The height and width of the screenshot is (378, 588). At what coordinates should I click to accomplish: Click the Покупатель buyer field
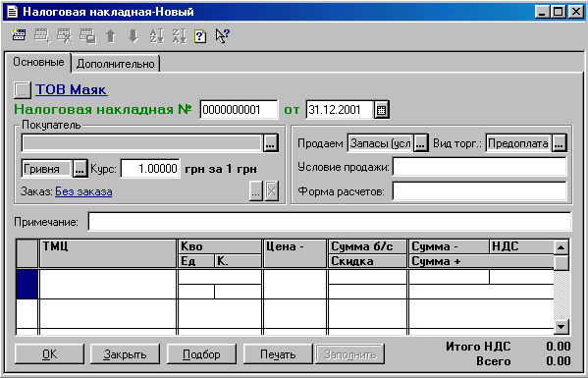(141, 143)
